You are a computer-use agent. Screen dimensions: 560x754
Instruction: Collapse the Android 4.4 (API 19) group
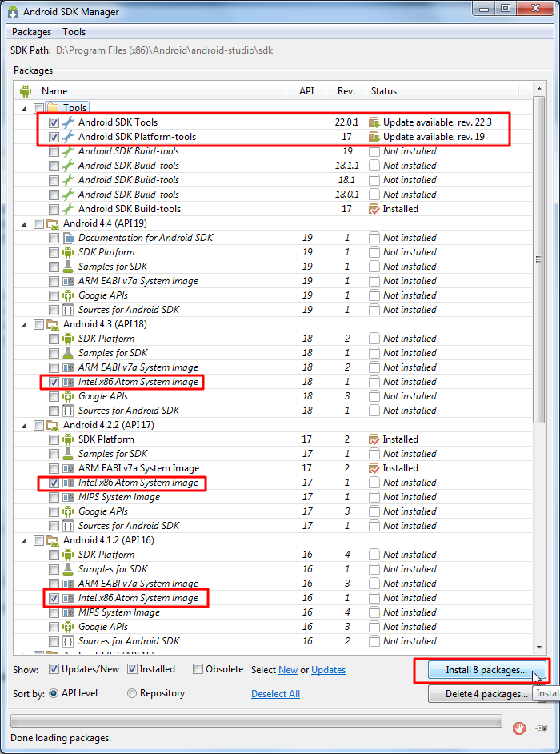pyautogui.click(x=25, y=224)
